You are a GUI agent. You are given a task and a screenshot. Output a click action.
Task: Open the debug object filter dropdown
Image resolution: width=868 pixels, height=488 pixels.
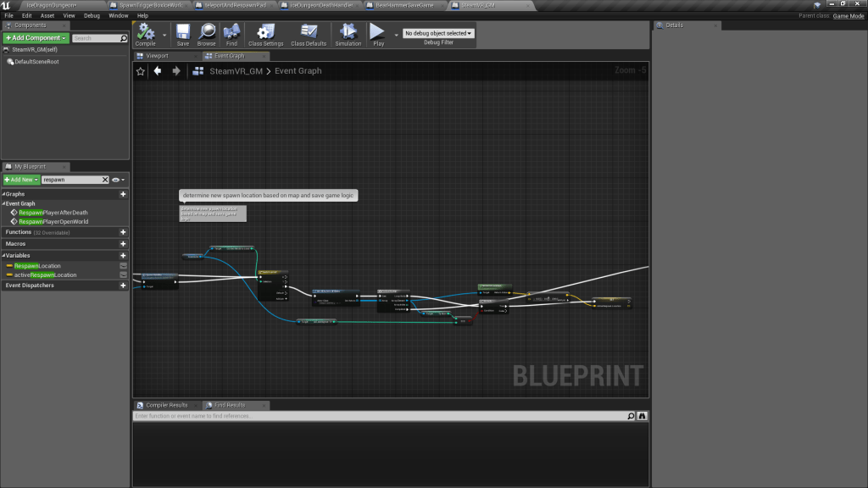point(438,33)
